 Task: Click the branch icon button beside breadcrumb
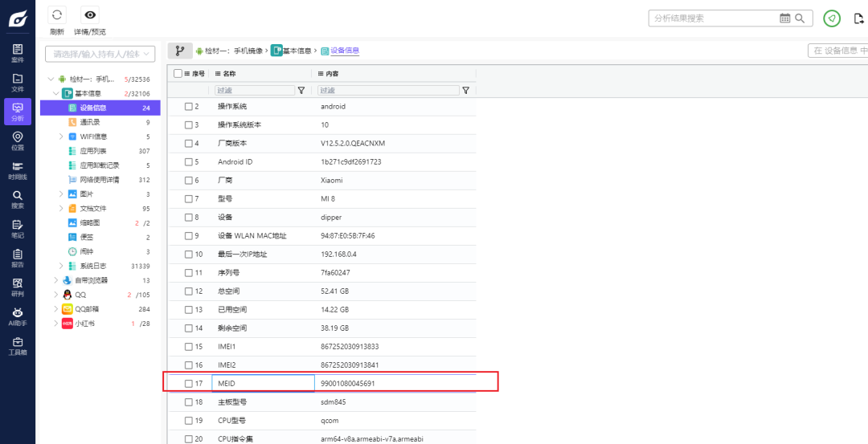point(180,51)
